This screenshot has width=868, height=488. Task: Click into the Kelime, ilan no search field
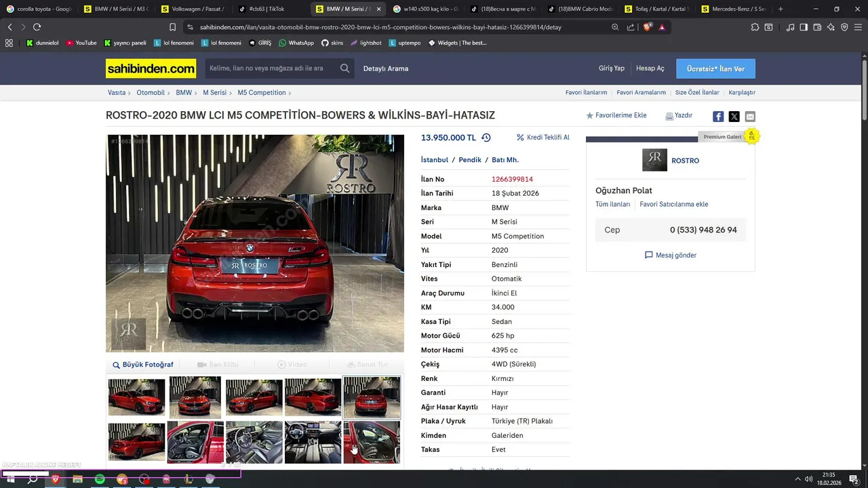(x=271, y=68)
